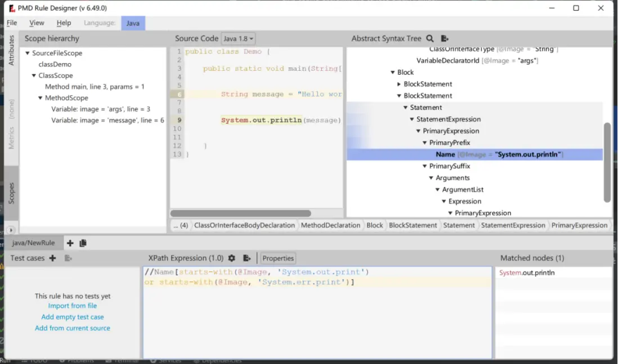The height and width of the screenshot is (364, 618).
Task: Click the duplicate rule icon next to java/NewRule
Action: tap(83, 243)
